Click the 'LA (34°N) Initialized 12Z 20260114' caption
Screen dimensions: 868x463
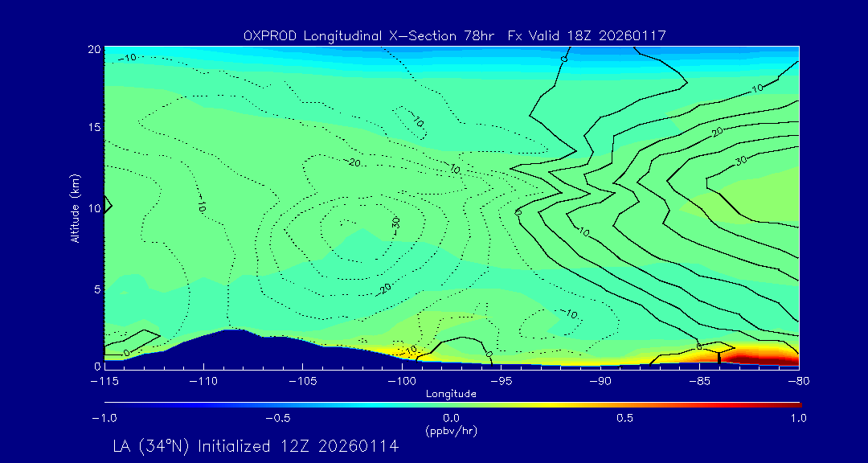coord(256,446)
